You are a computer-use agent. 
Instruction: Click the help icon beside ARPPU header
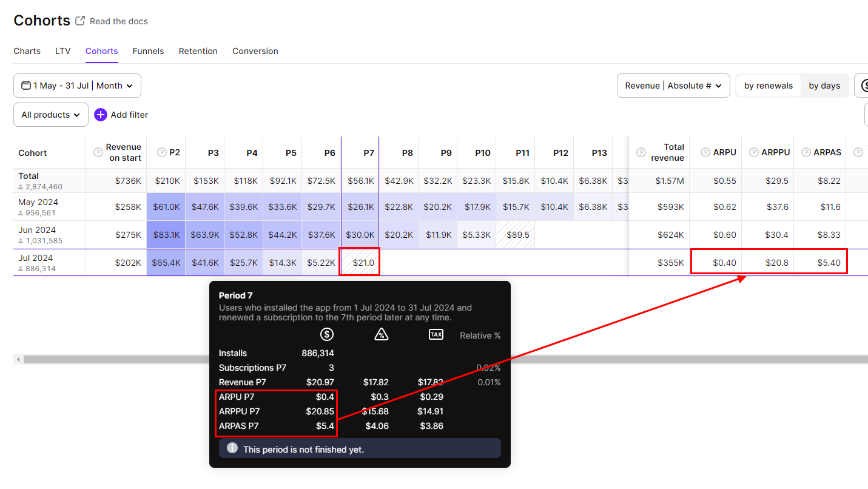click(x=753, y=152)
